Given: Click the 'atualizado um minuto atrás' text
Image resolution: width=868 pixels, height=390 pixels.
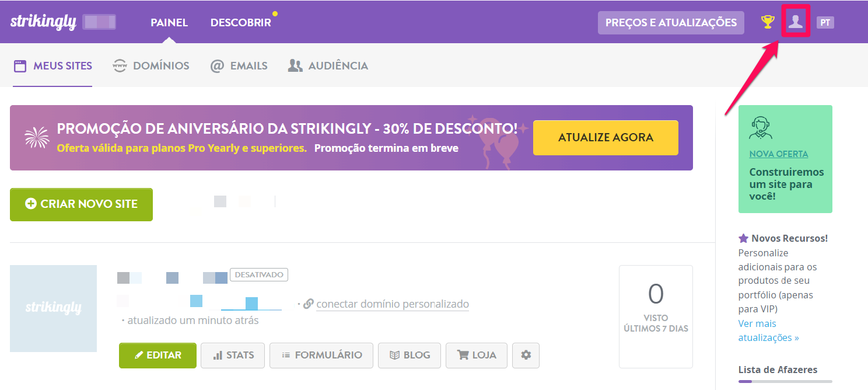Looking at the screenshot, I should (193, 321).
